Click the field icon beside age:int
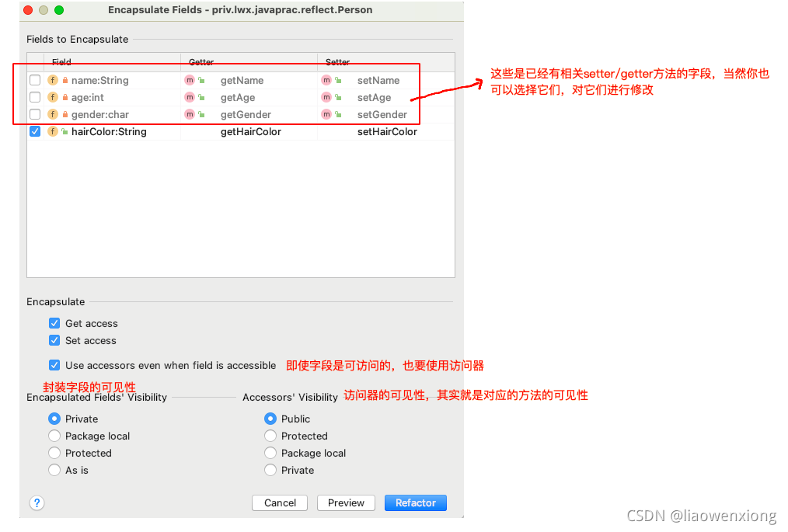This screenshot has width=788, height=532. point(53,97)
